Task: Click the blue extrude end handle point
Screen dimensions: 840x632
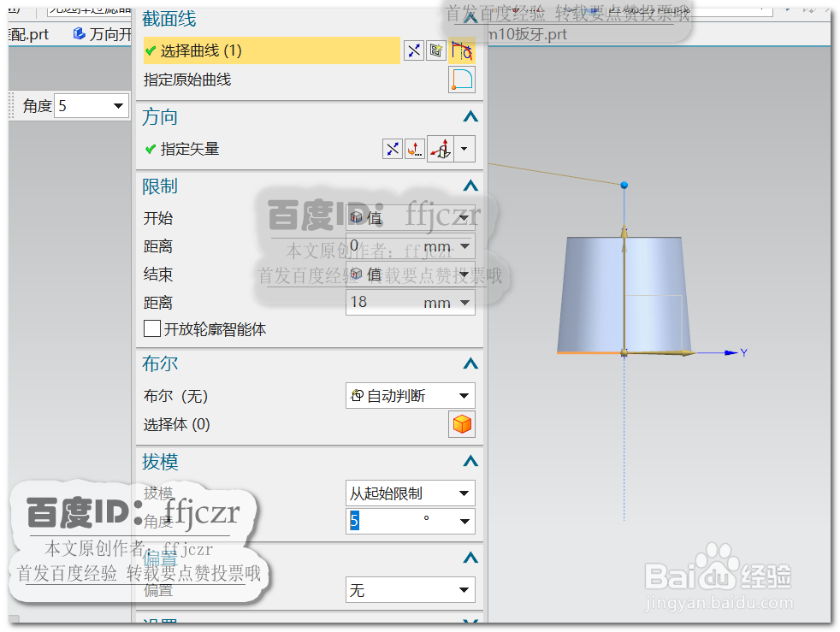Action: pyautogui.click(x=624, y=185)
